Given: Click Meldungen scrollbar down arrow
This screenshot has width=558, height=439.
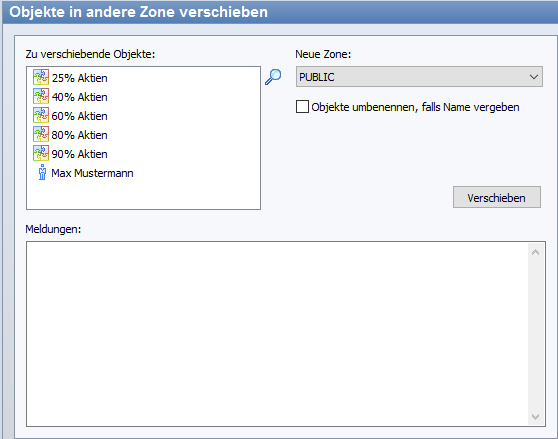Looking at the screenshot, I should [535, 417].
